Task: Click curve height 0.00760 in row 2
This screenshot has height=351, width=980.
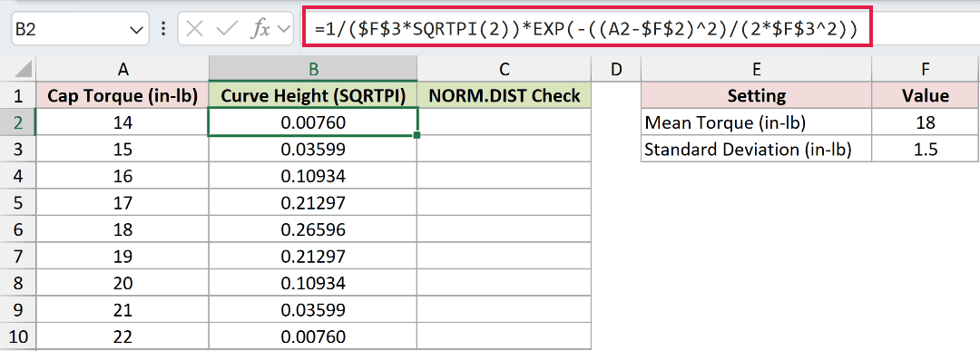Action: click(313, 122)
